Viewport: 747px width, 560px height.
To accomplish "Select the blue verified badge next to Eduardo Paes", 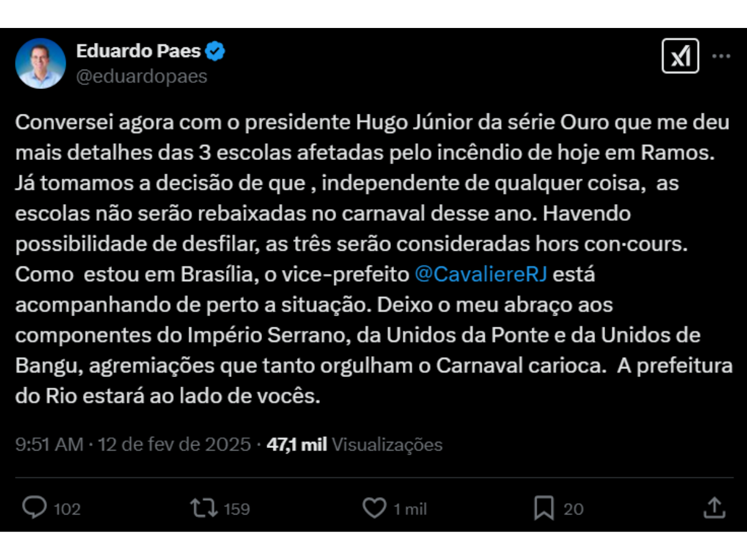I will click(214, 52).
